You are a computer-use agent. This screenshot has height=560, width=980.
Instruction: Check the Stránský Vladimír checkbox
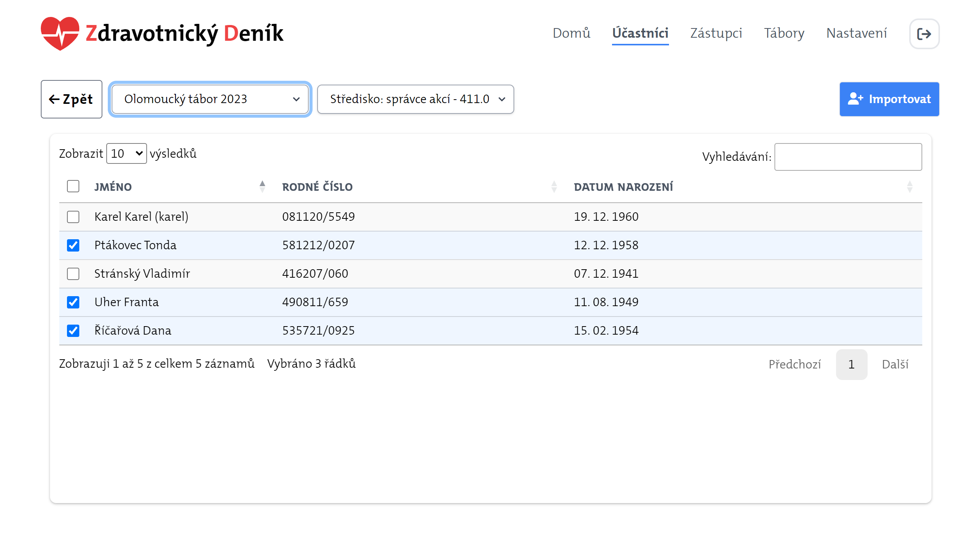pos(73,273)
